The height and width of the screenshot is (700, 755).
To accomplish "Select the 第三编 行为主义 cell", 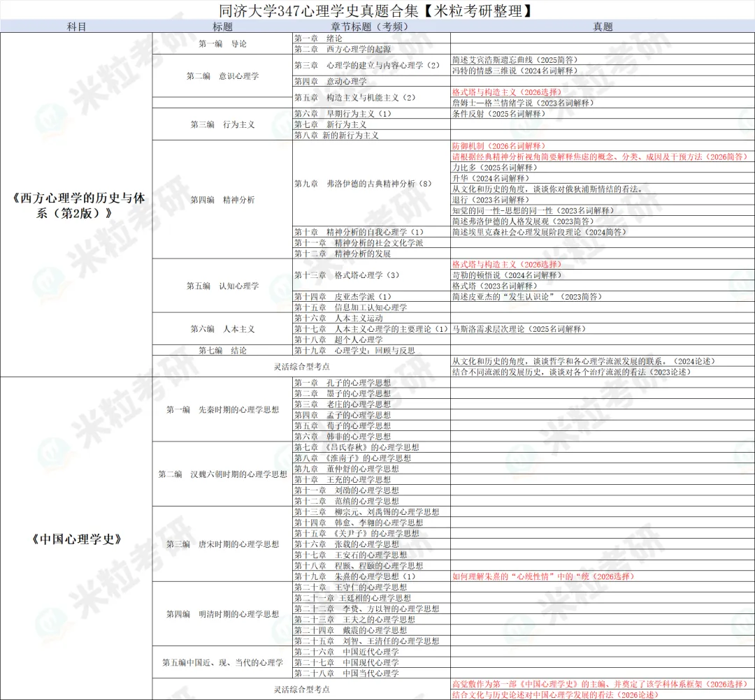I will [x=222, y=124].
